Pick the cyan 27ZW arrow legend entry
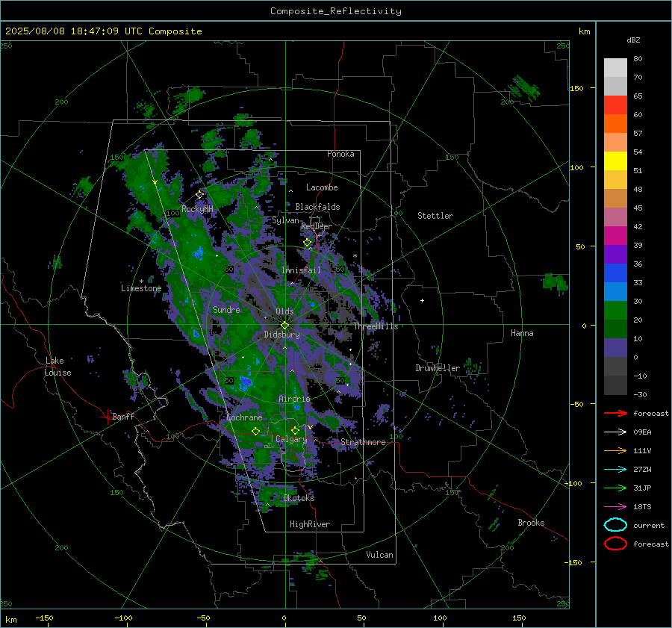Screen dimensions: 672x628 pyautogui.click(x=615, y=470)
